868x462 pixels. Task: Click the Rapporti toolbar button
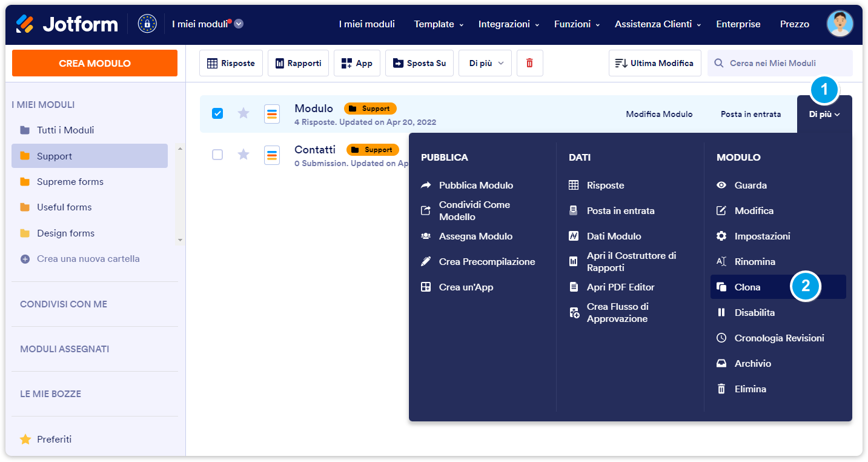[x=298, y=63]
